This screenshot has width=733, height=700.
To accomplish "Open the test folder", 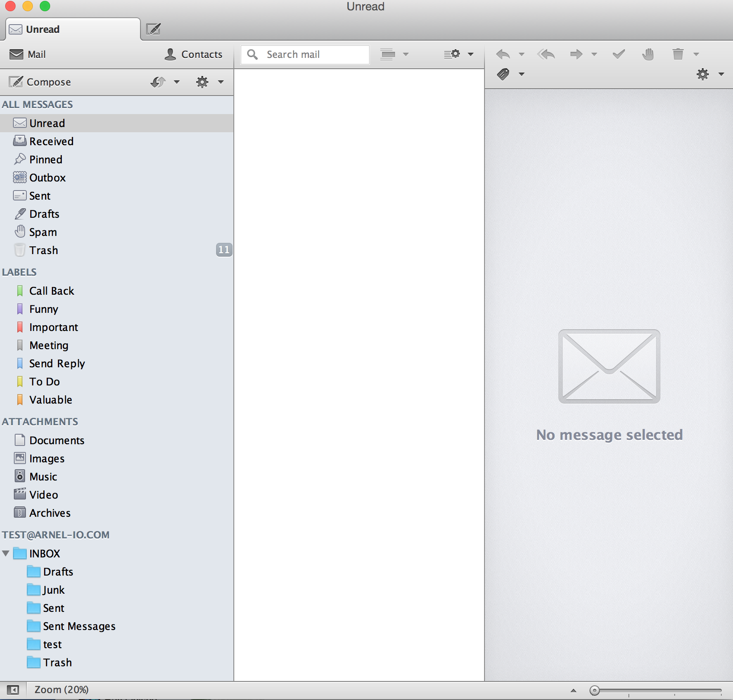I will tap(117, 644).
